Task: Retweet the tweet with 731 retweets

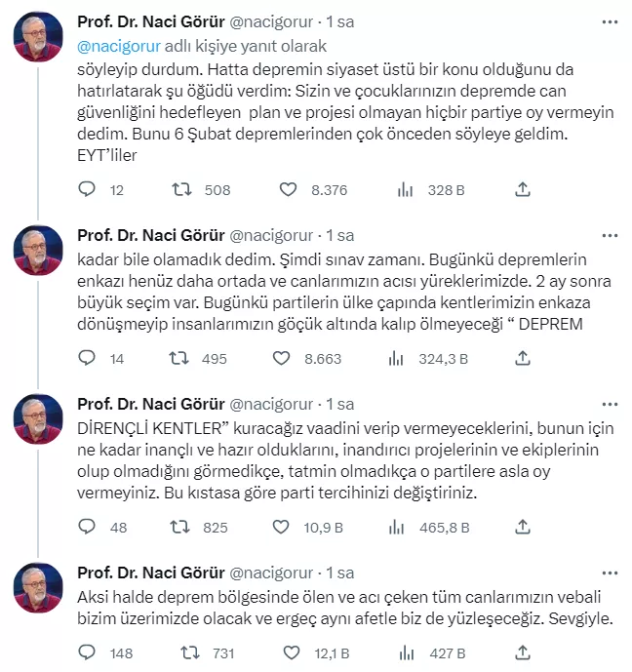Action: pyautogui.click(x=179, y=652)
